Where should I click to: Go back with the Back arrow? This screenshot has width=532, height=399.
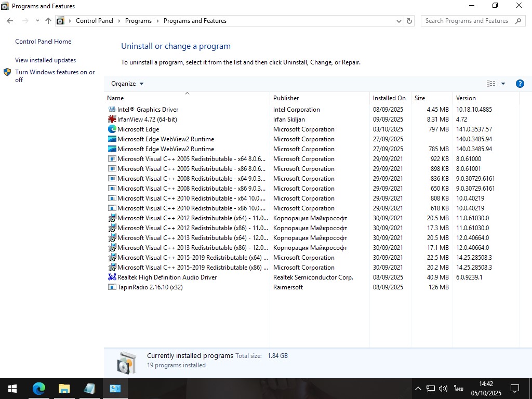coord(10,21)
